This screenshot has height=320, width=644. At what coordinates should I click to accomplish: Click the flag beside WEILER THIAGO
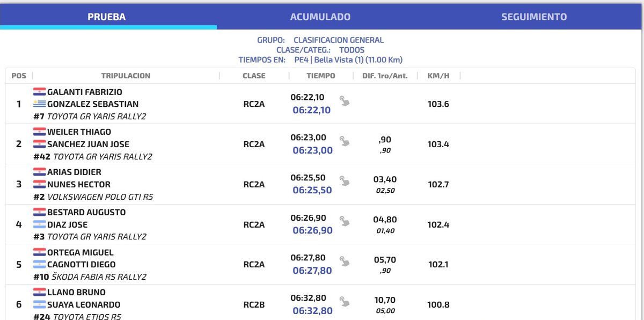39,132
